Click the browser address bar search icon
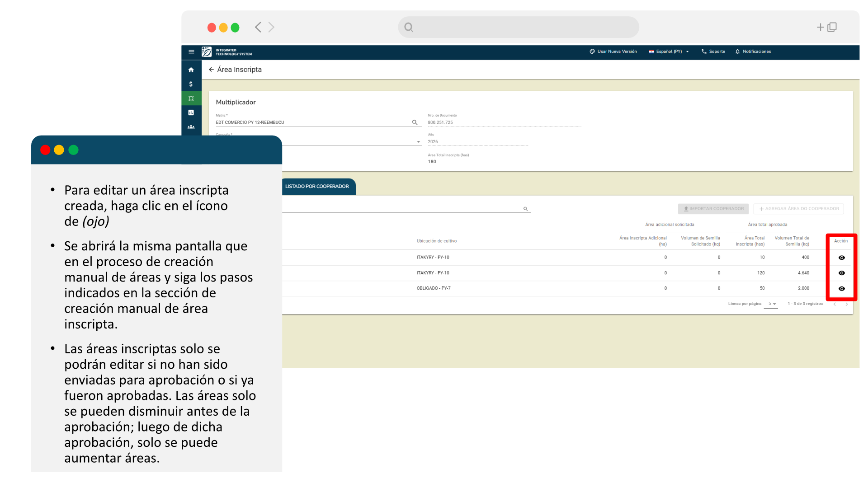Image resolution: width=868 pixels, height=488 pixels. tap(409, 28)
